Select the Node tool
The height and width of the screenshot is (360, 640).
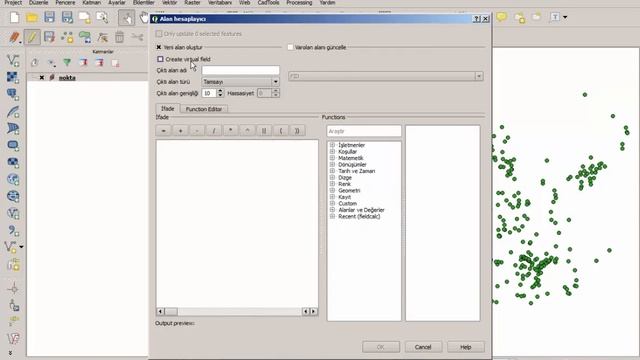point(102,37)
